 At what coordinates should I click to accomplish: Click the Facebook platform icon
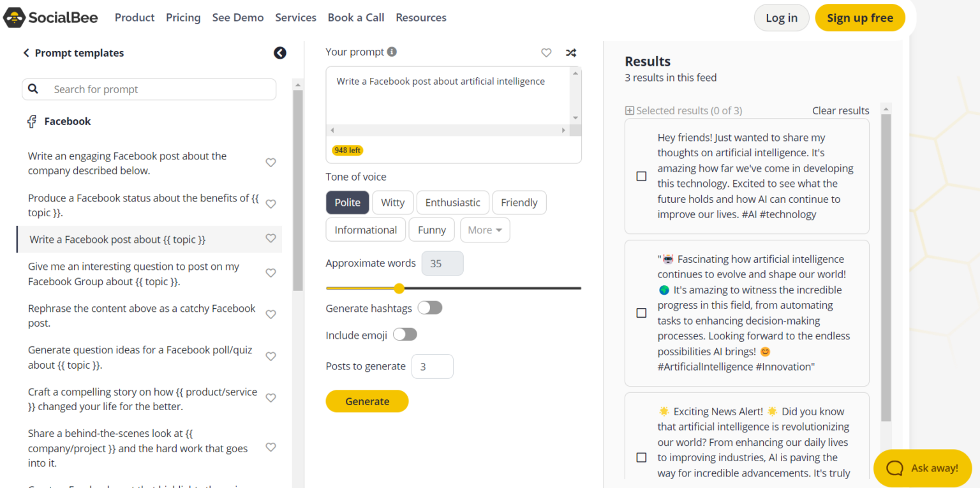[32, 121]
